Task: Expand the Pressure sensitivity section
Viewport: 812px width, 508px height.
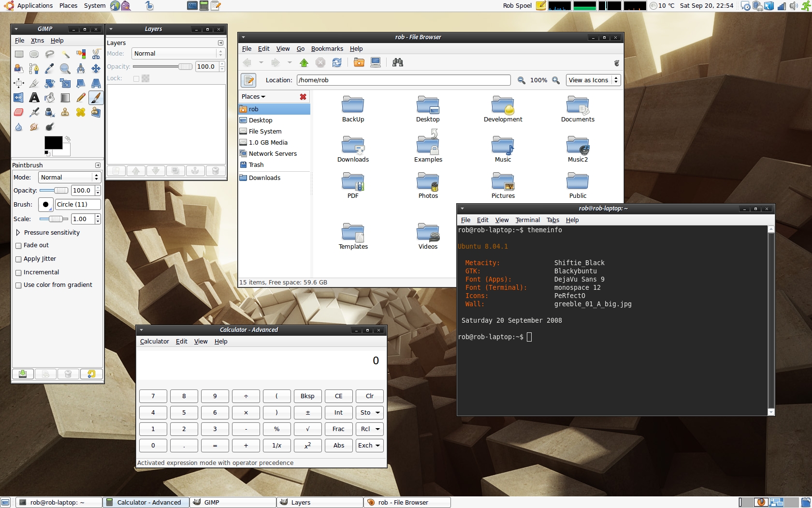Action: click(x=18, y=233)
